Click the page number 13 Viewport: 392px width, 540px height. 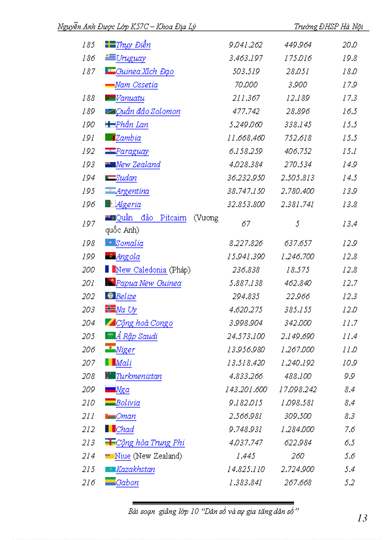[x=362, y=518]
